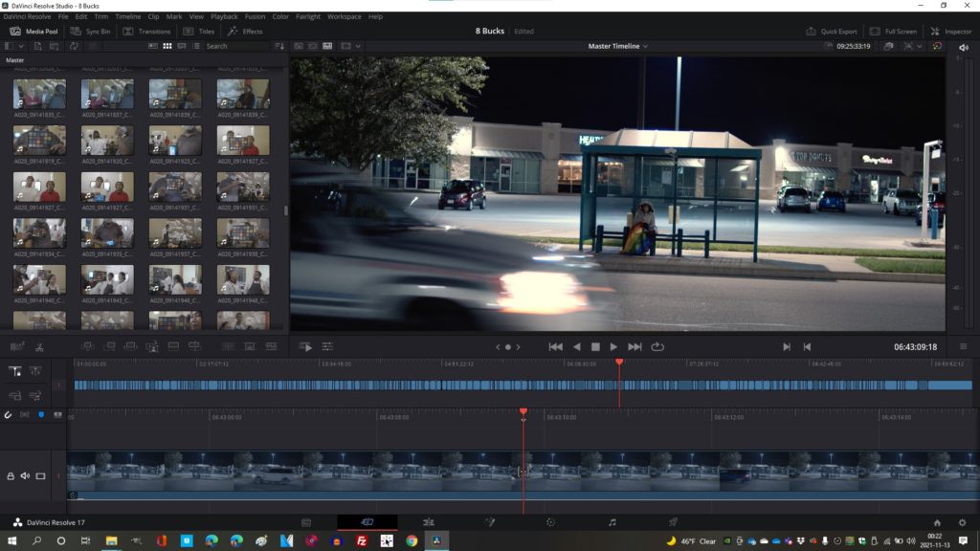Screen dimensions: 980x551
Task: Select the split clip scissors tool
Action: point(39,346)
